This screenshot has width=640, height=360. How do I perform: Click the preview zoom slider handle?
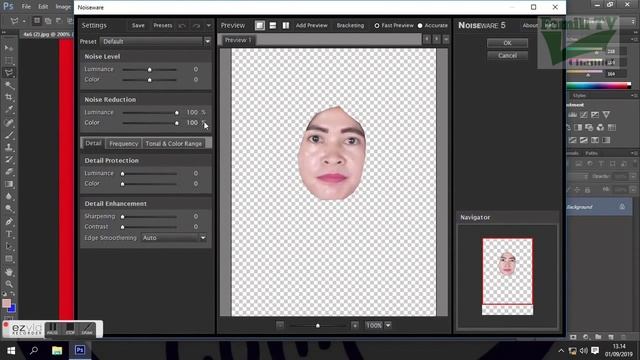(318, 325)
